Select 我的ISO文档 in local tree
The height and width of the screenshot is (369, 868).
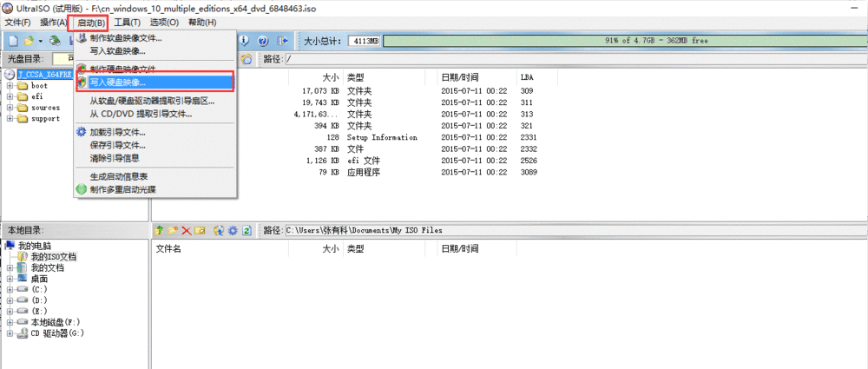click(x=53, y=257)
